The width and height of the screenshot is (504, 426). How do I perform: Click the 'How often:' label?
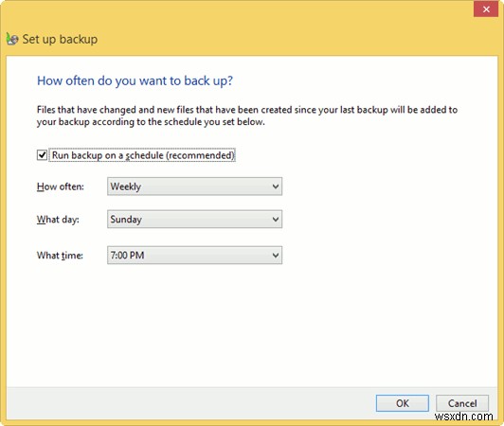pyautogui.click(x=61, y=186)
